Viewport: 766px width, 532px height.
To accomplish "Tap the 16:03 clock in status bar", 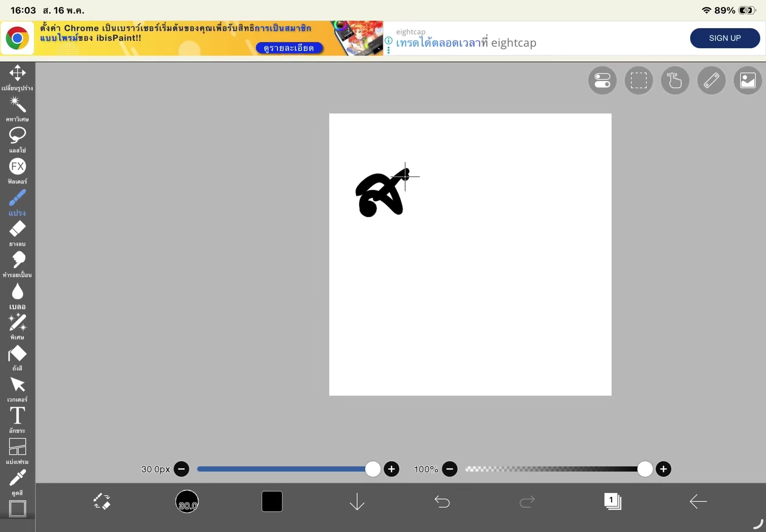I will tap(23, 10).
